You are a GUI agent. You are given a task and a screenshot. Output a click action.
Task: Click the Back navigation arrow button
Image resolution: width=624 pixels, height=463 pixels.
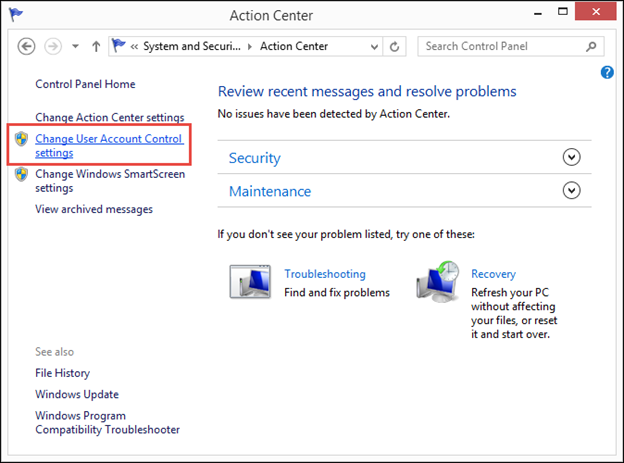(x=26, y=47)
